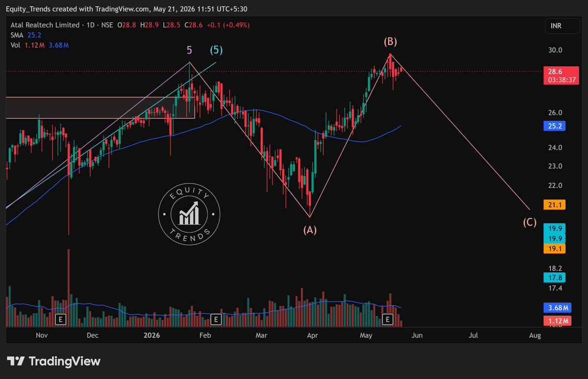Screen dimensions: 588x379
Task: Select the (B) wave label
Action: 390,42
